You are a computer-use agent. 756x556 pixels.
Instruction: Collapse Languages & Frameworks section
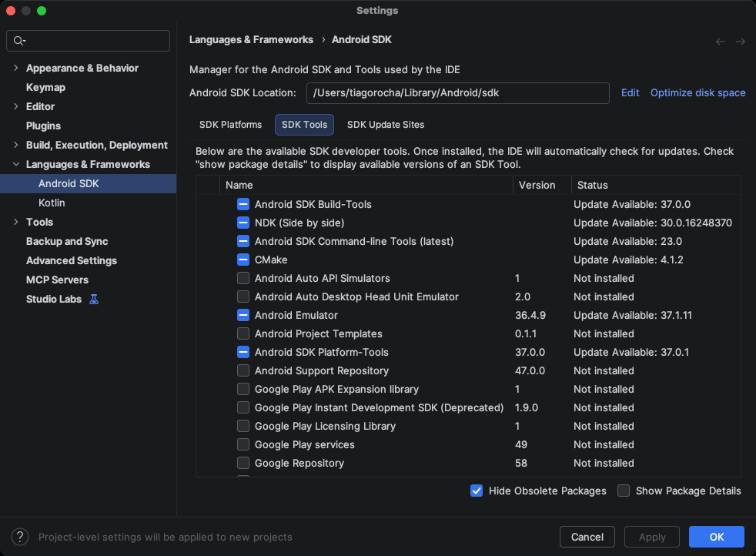point(16,165)
